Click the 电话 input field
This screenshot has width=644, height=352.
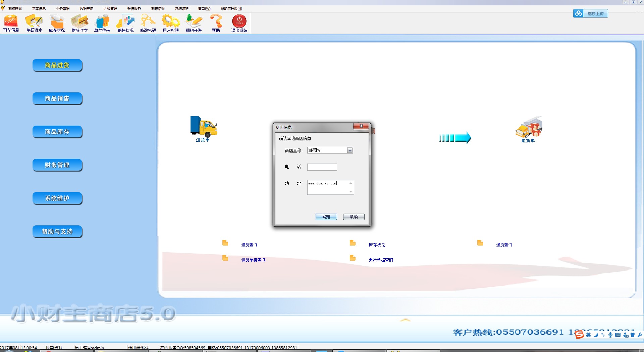(322, 167)
